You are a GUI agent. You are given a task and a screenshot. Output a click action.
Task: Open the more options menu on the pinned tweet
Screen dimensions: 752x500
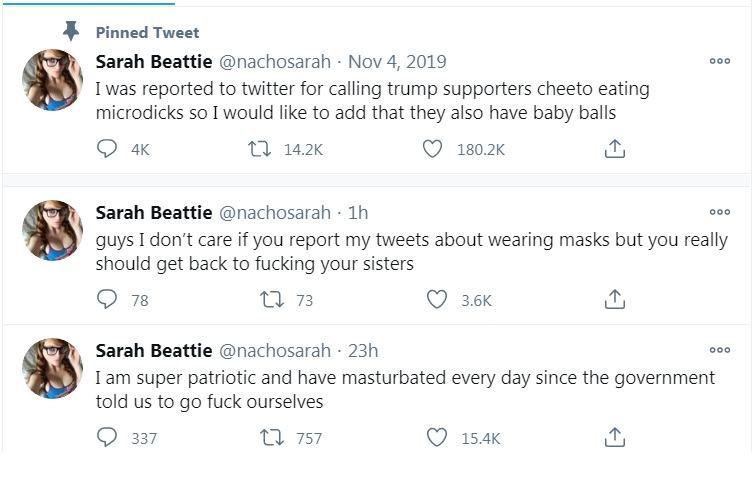click(719, 61)
